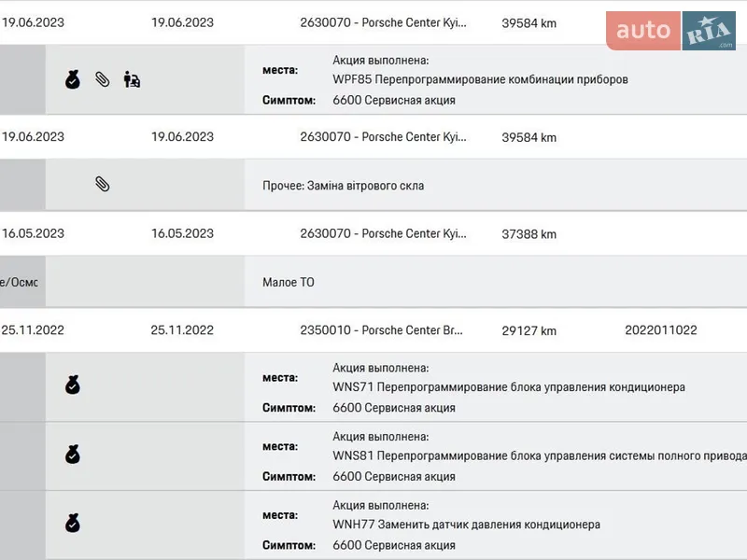This screenshot has width=747, height=560.
Task: Click the mileage value 29127 km
Action: pyautogui.click(x=529, y=330)
